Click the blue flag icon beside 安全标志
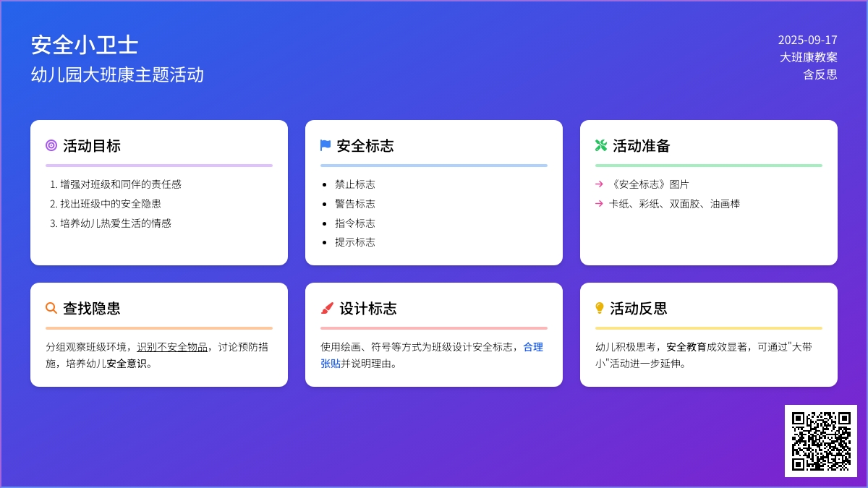 pos(325,145)
